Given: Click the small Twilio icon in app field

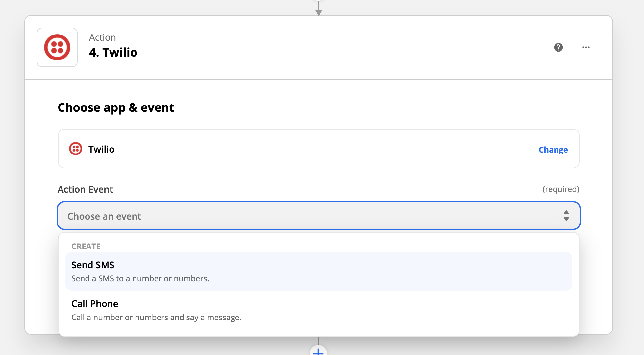Looking at the screenshot, I should tap(75, 149).
